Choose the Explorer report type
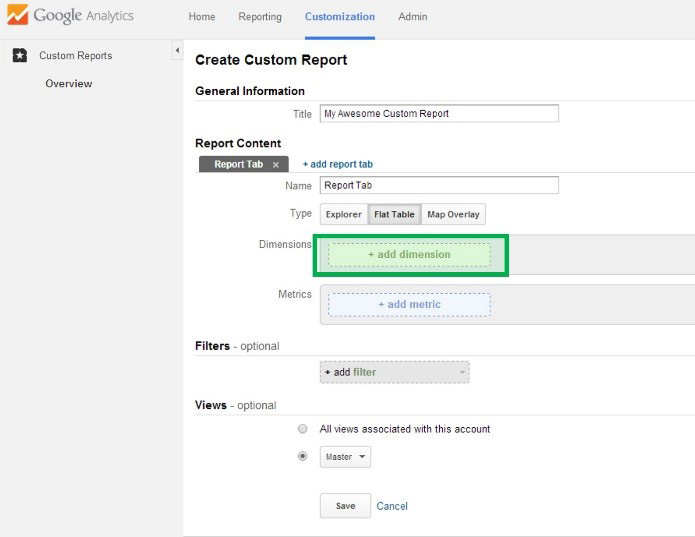Image resolution: width=695 pixels, height=537 pixels. click(x=343, y=214)
